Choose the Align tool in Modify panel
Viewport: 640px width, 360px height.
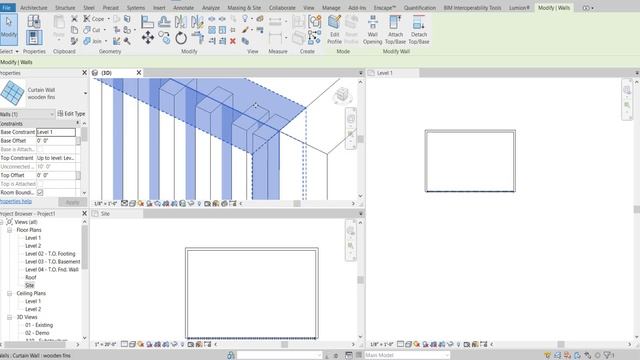[147, 22]
